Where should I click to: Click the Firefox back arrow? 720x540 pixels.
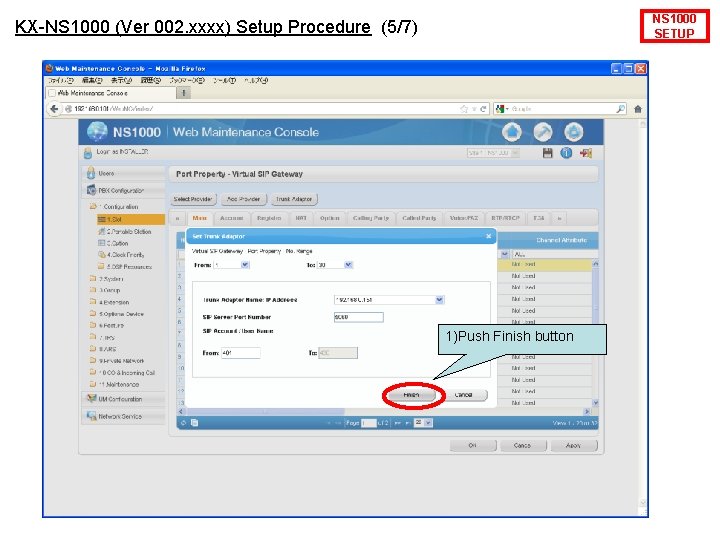pyautogui.click(x=54, y=109)
